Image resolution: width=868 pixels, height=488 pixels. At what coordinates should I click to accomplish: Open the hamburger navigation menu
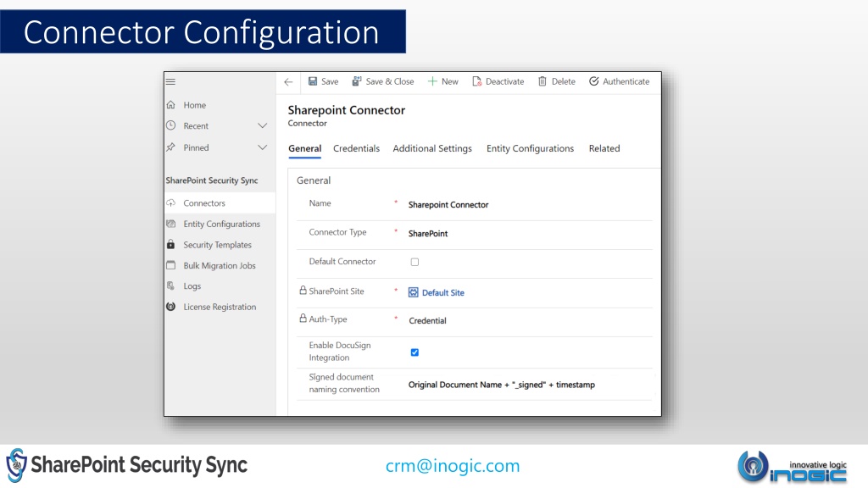(x=170, y=82)
